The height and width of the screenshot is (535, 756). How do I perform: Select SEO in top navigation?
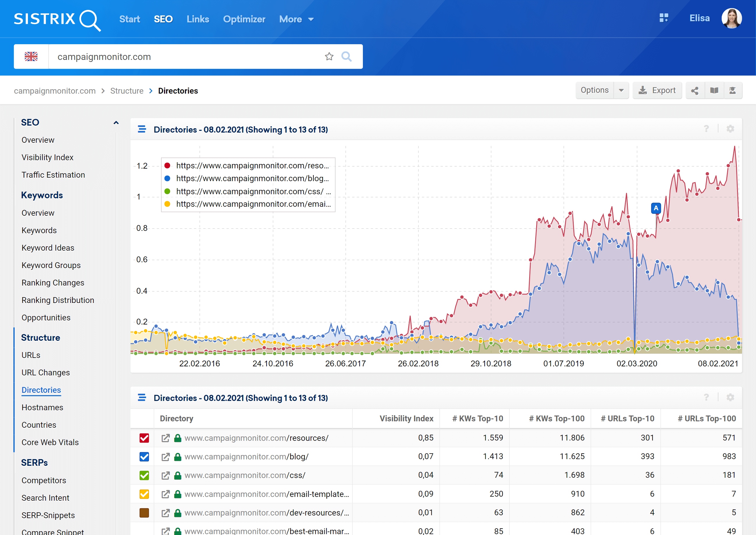pyautogui.click(x=163, y=19)
